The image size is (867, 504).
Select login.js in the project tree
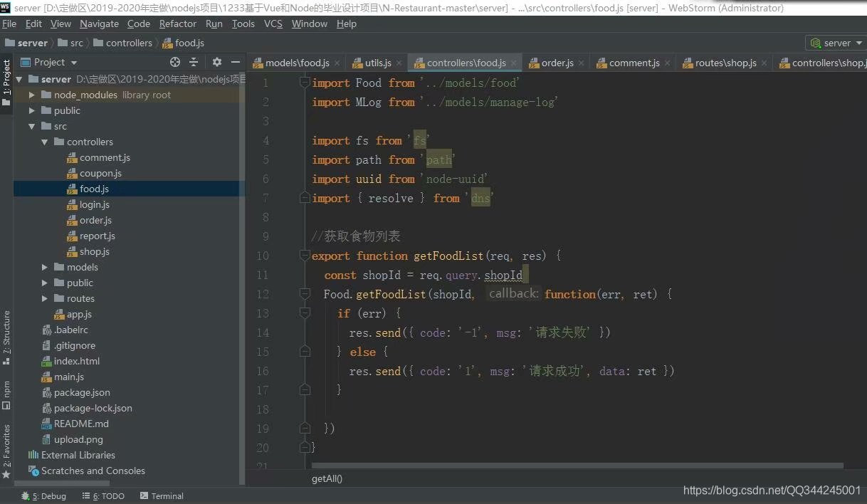click(x=94, y=204)
